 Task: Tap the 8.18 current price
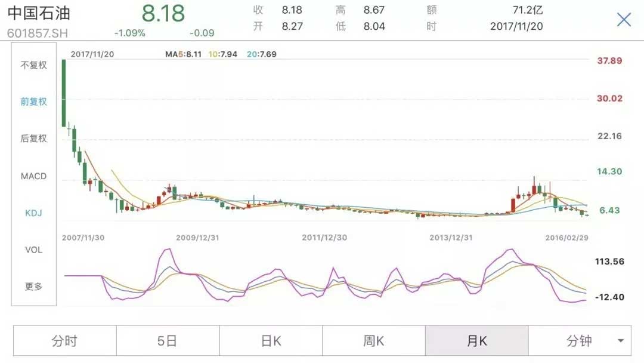click(x=163, y=13)
